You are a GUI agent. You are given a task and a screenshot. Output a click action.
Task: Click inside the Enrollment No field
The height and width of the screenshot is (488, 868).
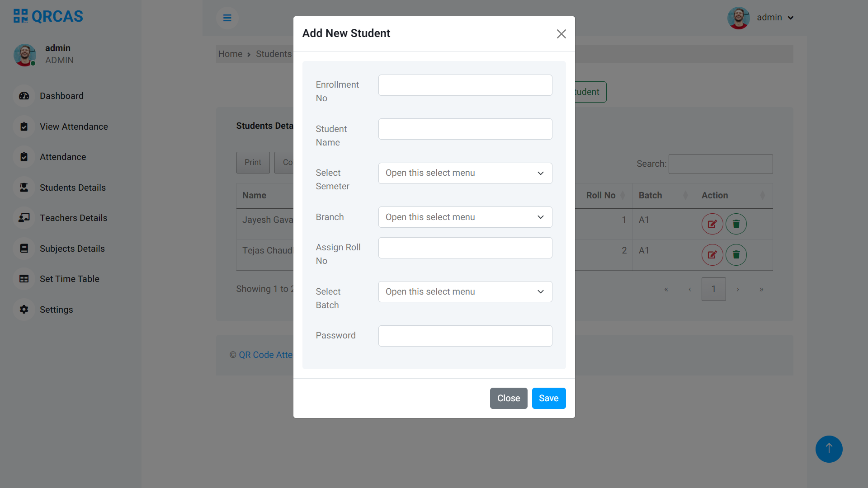point(465,85)
